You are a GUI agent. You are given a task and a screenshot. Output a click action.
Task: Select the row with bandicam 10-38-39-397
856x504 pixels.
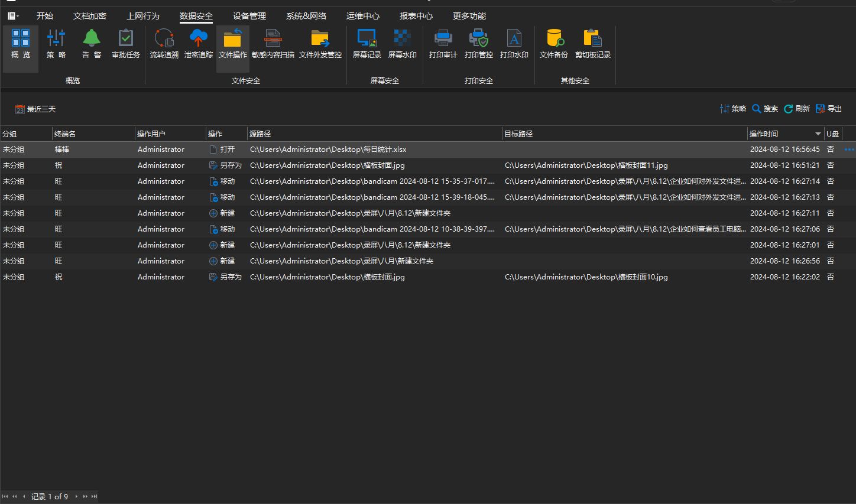[x=428, y=229]
